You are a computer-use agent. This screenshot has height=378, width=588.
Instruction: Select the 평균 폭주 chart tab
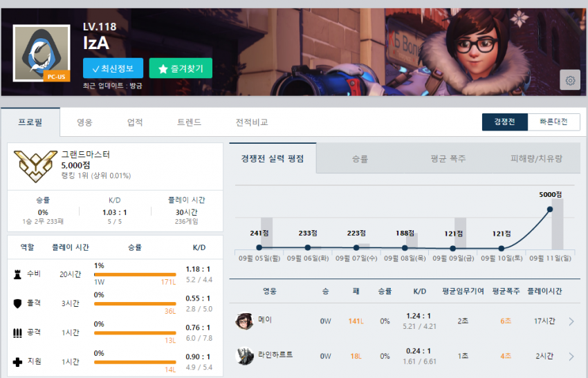(448, 159)
